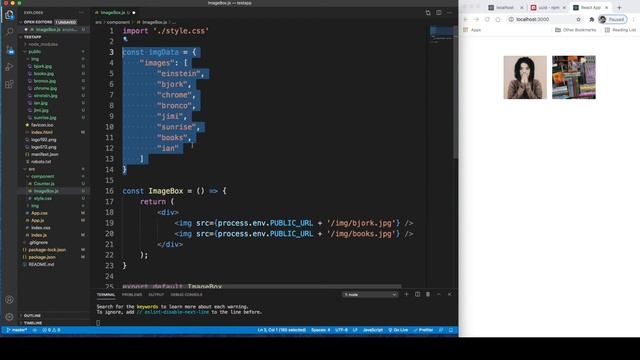Open Source Control view in activity bar
Image resolution: width=640 pixels, height=360 pixels.
coord(9,50)
